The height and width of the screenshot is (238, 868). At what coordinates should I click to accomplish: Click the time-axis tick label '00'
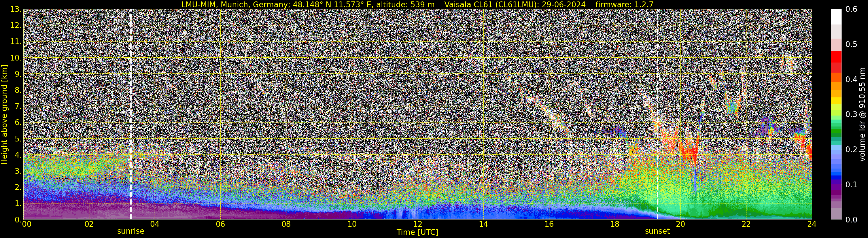tap(27, 224)
